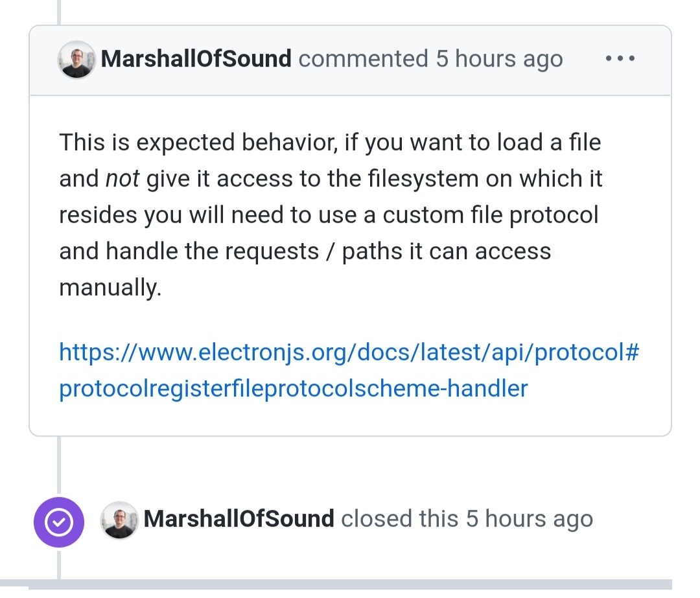Click the purple closed-issue checkmark badge

(x=59, y=522)
